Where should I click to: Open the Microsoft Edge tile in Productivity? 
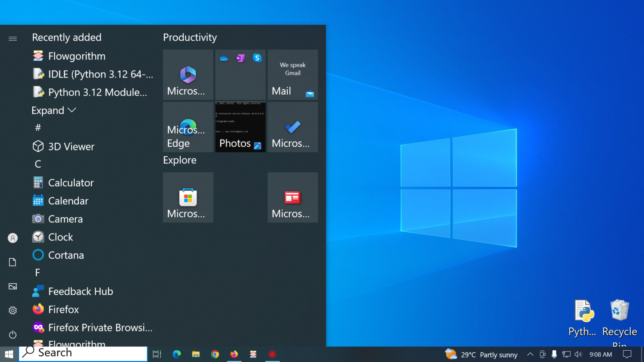click(188, 127)
